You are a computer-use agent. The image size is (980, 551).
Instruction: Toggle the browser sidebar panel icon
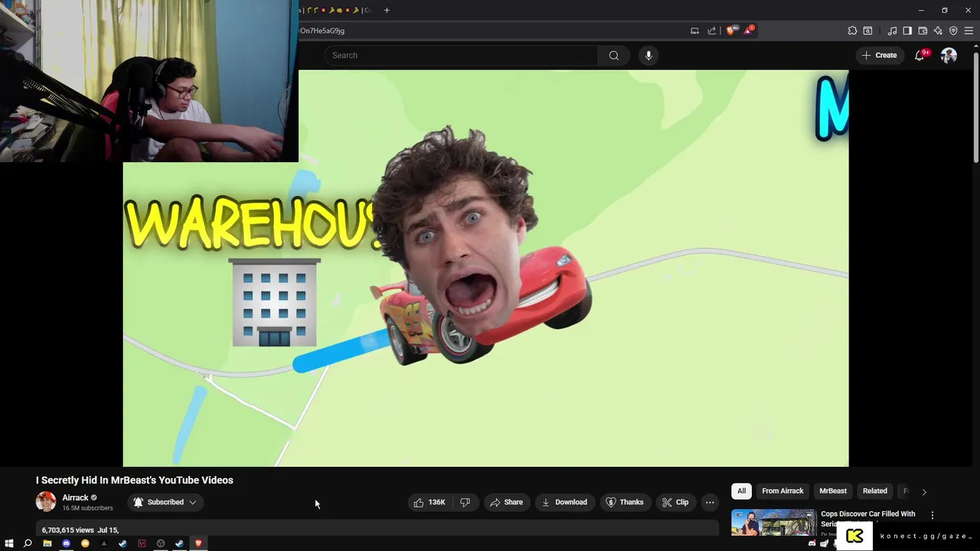907,31
